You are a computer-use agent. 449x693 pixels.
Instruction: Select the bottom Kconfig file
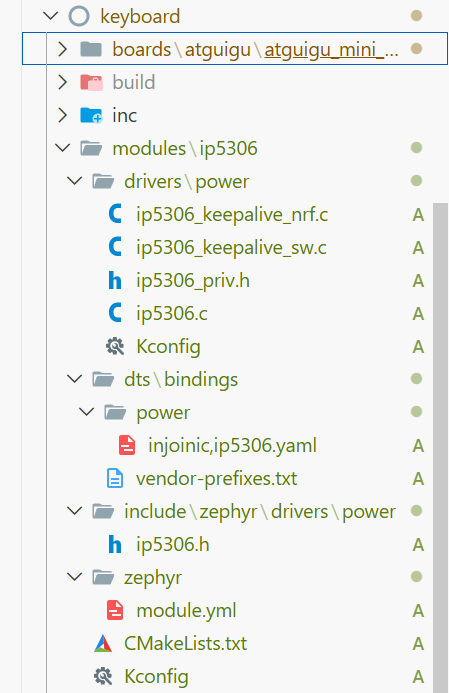coord(156,677)
